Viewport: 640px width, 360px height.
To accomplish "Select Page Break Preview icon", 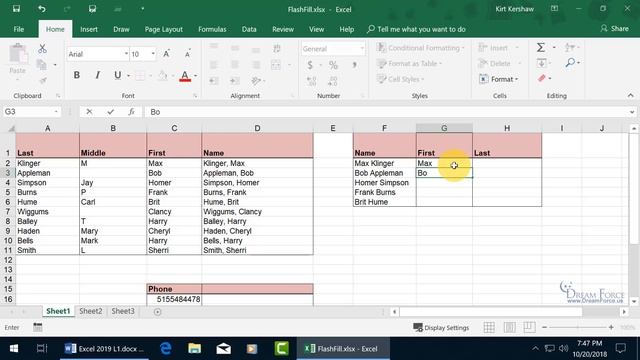I will coord(529,327).
